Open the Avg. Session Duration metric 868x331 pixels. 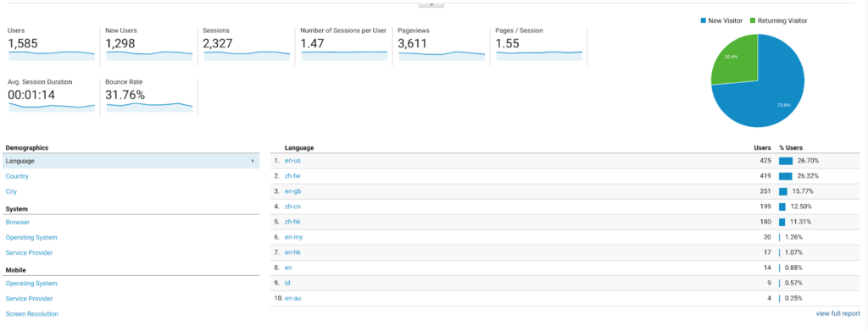point(52,97)
